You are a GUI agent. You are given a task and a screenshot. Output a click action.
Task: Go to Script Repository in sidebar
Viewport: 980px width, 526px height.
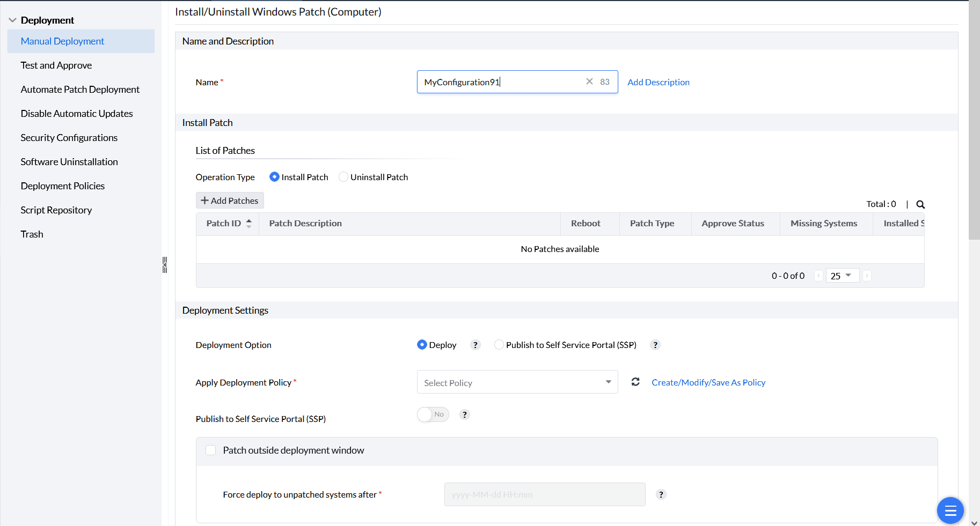[56, 210]
